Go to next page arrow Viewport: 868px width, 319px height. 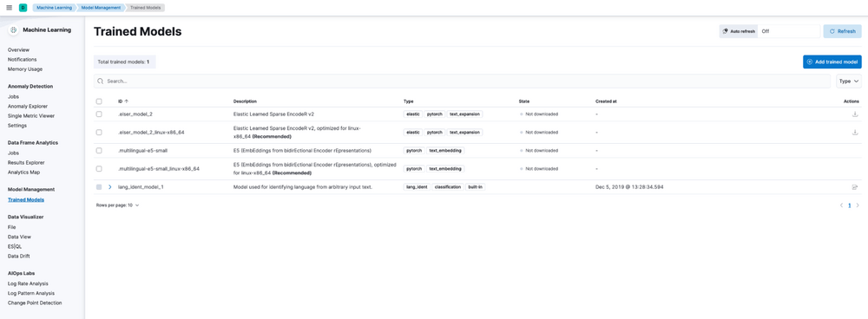pyautogui.click(x=858, y=205)
